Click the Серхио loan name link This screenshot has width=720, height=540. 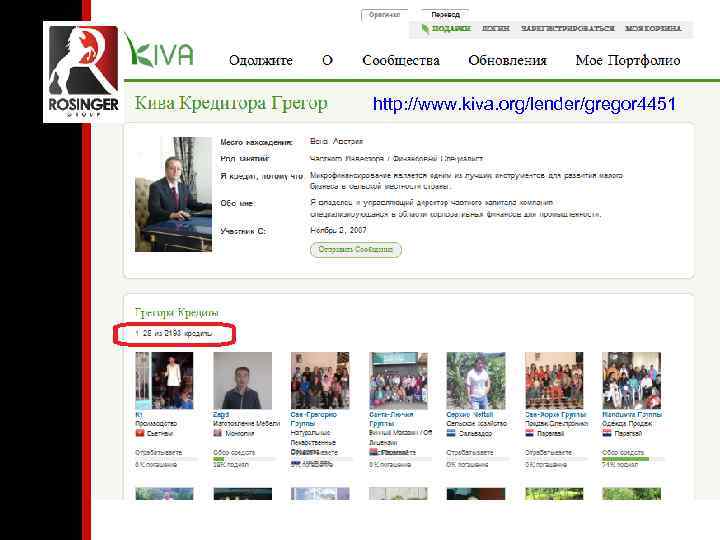coord(470,415)
